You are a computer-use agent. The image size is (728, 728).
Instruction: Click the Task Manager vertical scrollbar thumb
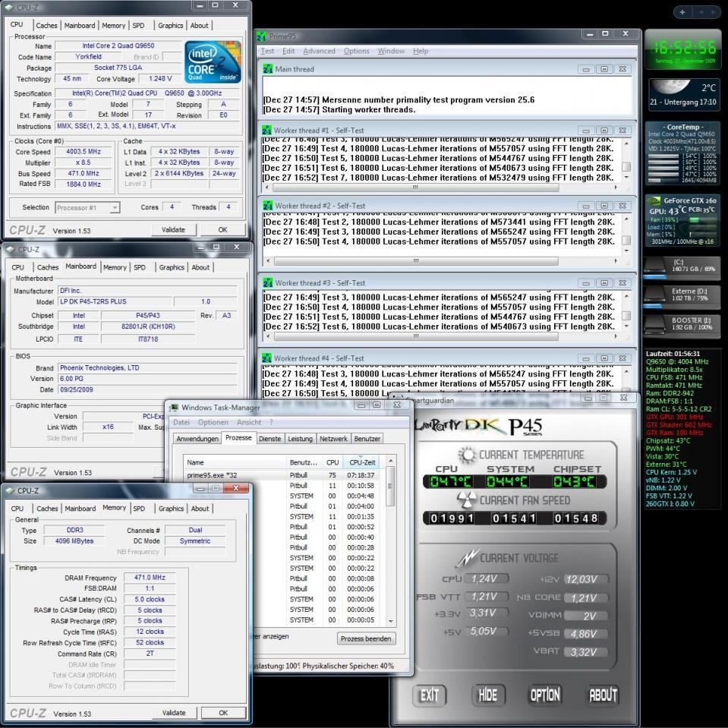coord(390,486)
